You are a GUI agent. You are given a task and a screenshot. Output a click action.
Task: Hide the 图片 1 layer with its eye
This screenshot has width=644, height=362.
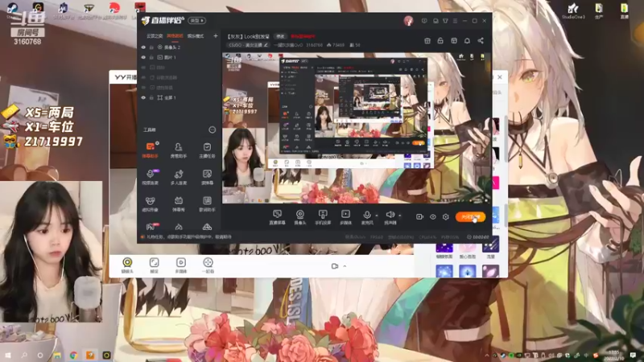click(x=143, y=57)
